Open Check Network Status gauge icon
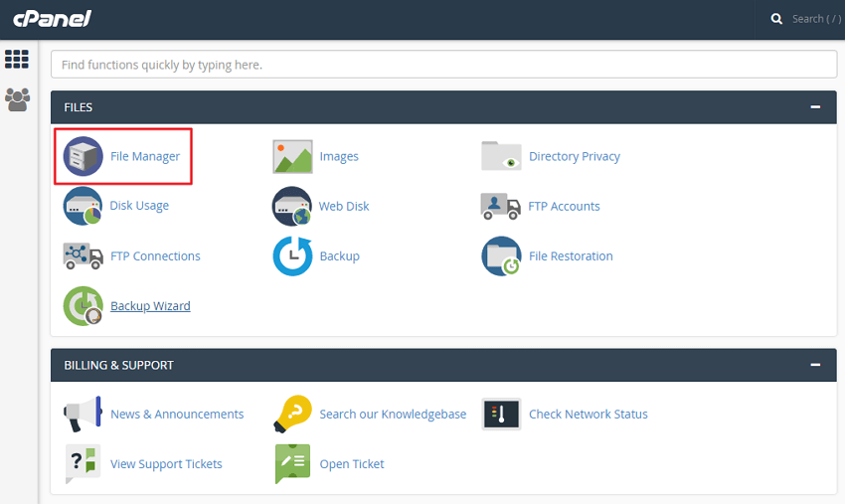Screen dimensions: 845x504 pyautogui.click(x=501, y=414)
